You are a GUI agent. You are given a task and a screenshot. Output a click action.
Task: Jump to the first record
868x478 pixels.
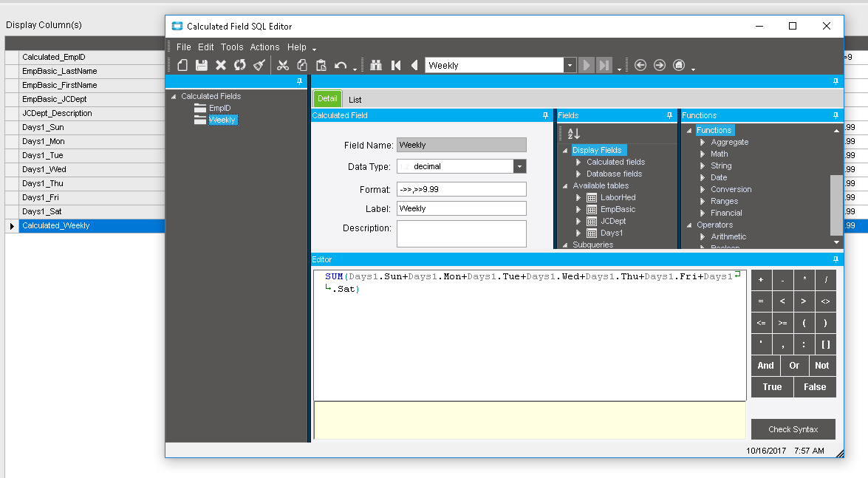coord(396,65)
